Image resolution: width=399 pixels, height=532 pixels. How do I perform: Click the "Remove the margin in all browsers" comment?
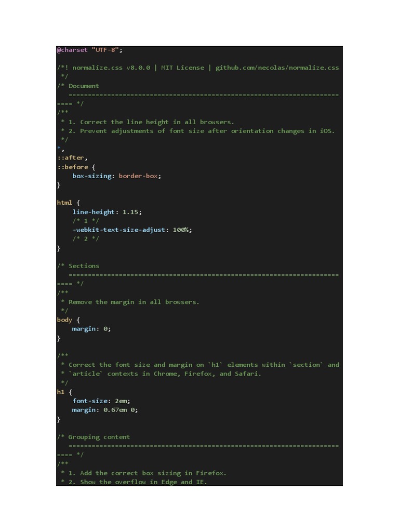tap(134, 302)
